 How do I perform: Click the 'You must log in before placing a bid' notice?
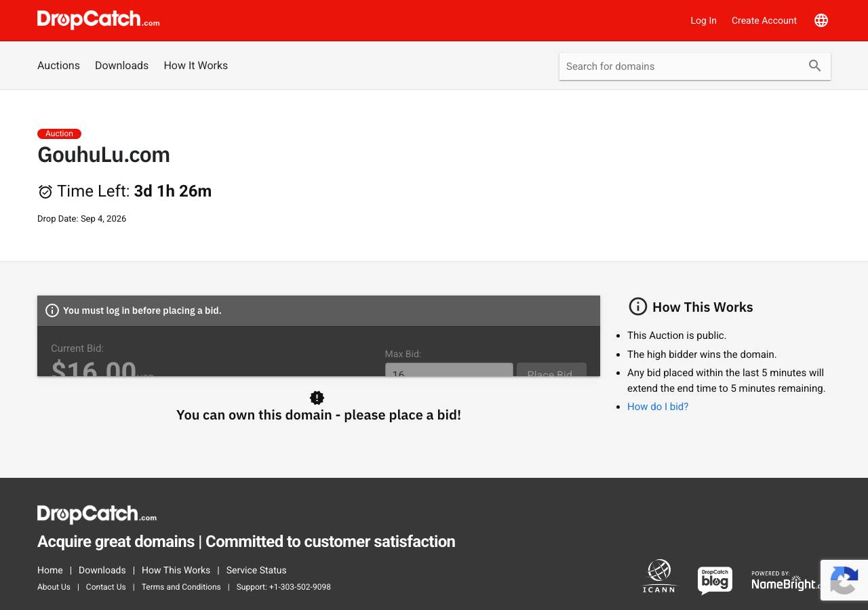[319, 310]
